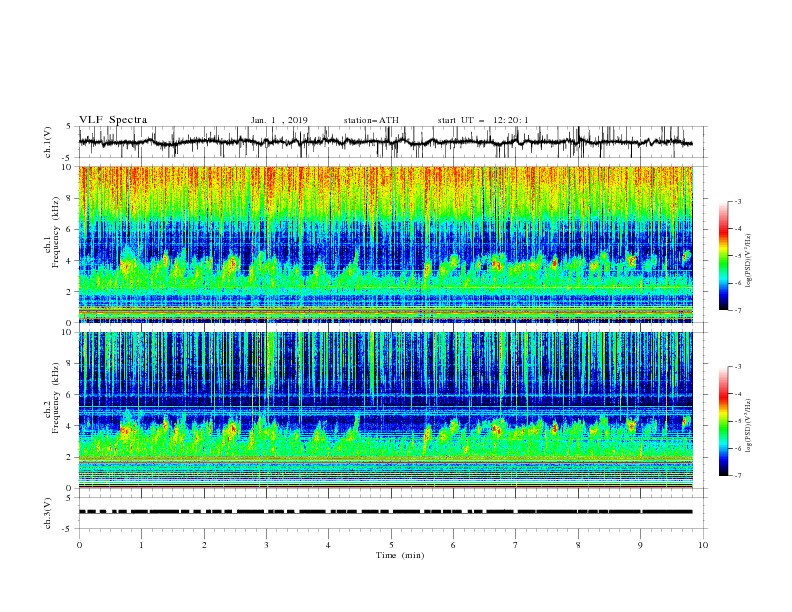Click the ch.1 spectrogram colorbar
The width and height of the screenshot is (792, 612).
point(723,256)
